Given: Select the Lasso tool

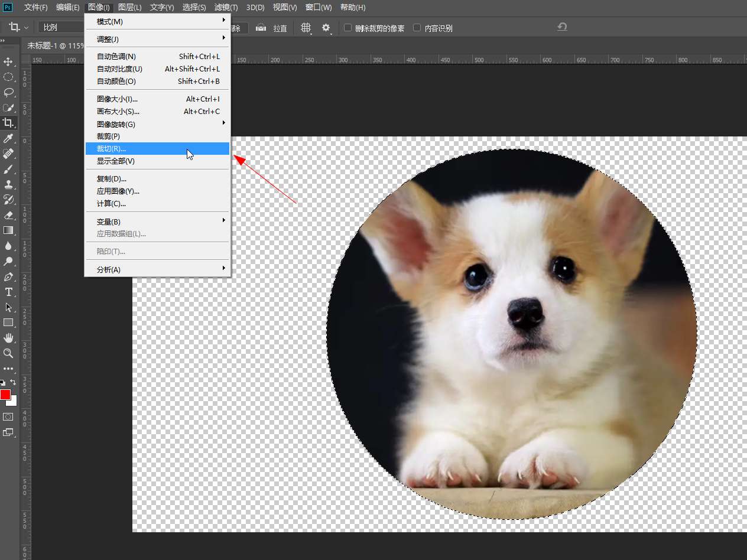Looking at the screenshot, I should [x=8, y=92].
